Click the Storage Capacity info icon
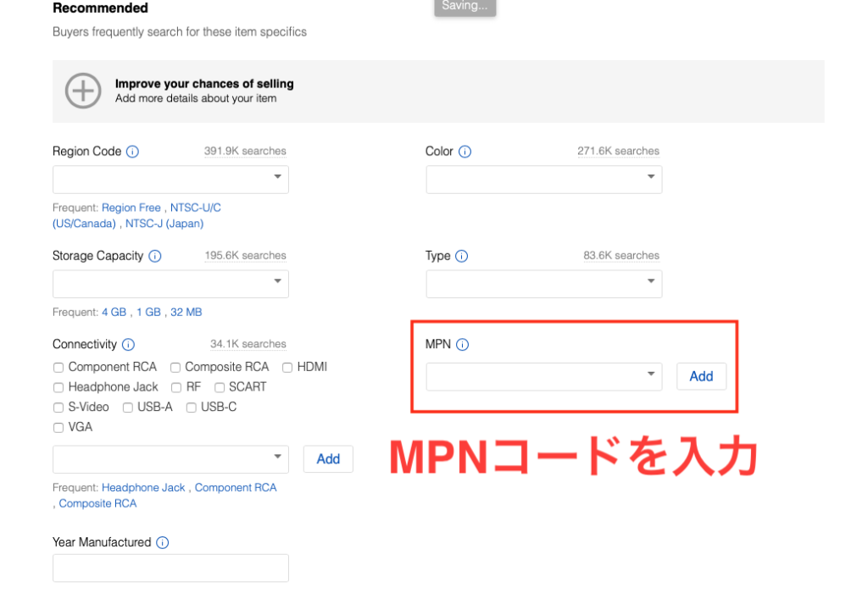The width and height of the screenshot is (868, 599). point(156,256)
